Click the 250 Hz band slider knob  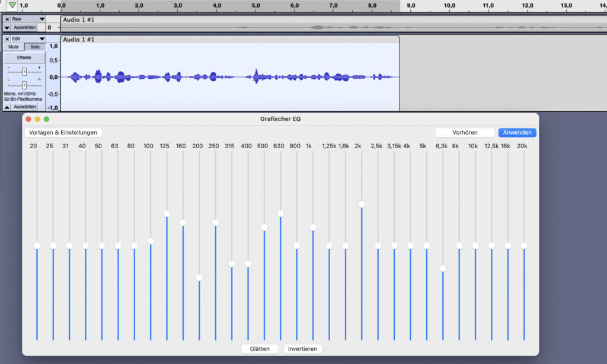216,223
